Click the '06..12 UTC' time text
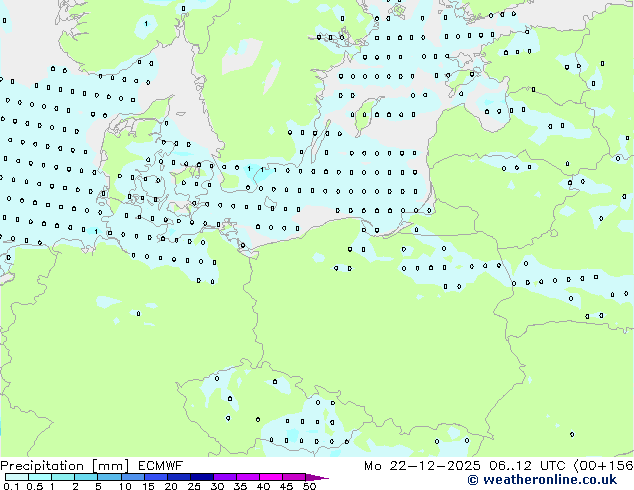The image size is (634, 490). coord(527,466)
